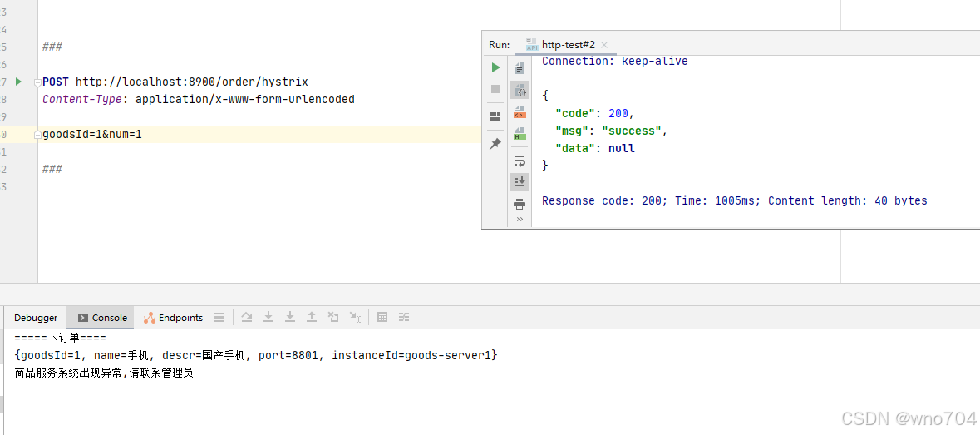Viewport: 980px width, 435px height.
Task: Switch to the Debugger tab
Action: [36, 318]
